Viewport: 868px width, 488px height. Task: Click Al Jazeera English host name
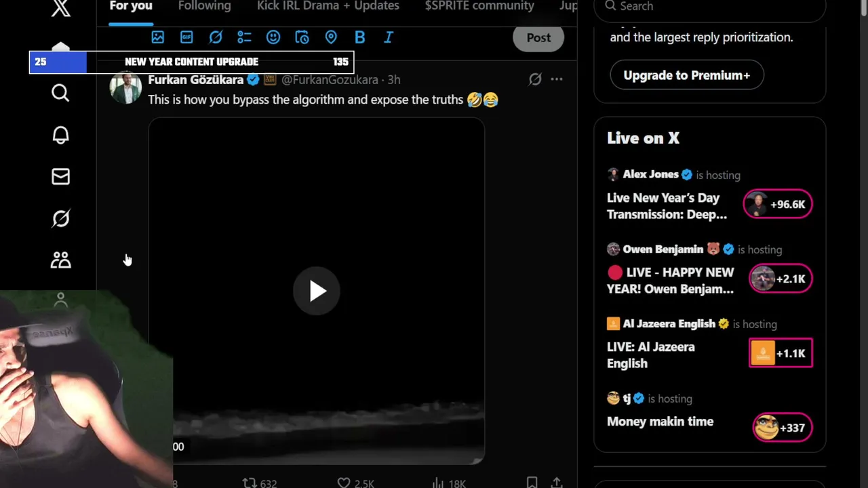669,323
